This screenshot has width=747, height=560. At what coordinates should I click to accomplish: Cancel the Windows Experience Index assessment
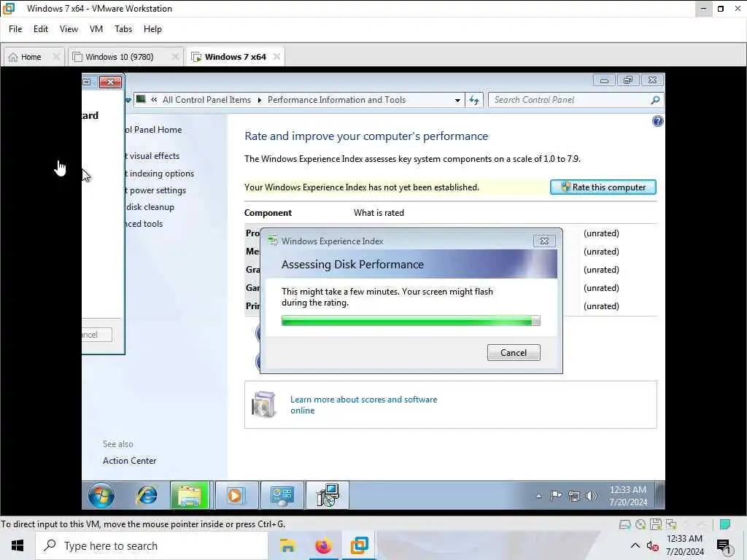[x=514, y=353]
